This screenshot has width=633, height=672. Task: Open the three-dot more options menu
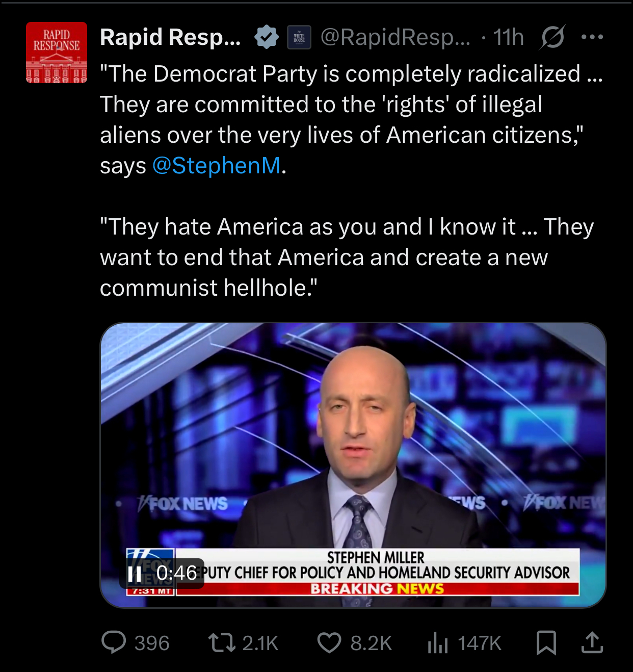pos(592,37)
